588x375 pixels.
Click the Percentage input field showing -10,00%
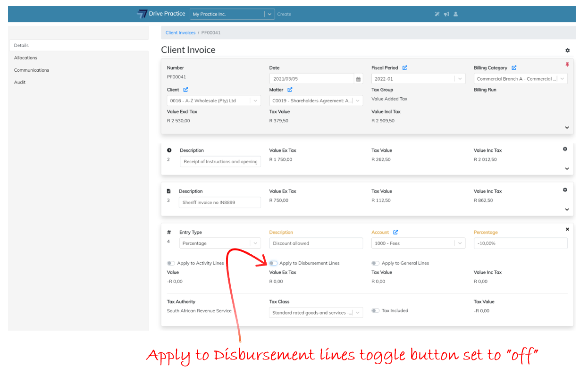520,243
